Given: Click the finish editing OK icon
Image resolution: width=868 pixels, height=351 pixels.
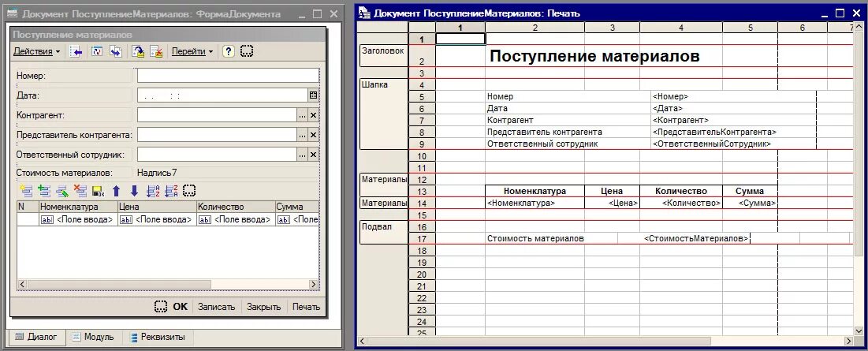Looking at the screenshot, I should click(x=99, y=191).
